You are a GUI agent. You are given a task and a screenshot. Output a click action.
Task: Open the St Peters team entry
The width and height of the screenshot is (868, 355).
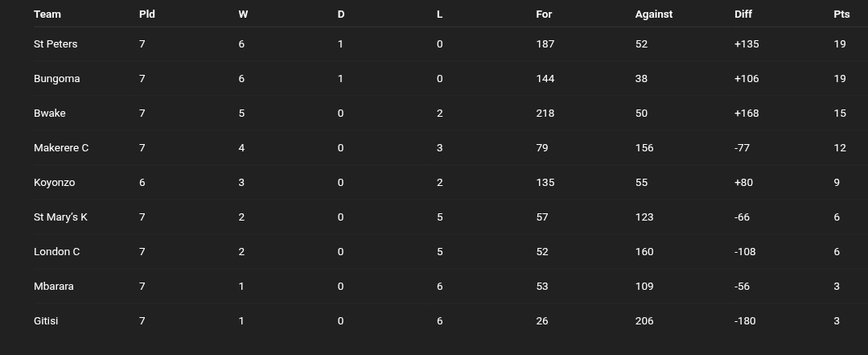[x=56, y=44]
